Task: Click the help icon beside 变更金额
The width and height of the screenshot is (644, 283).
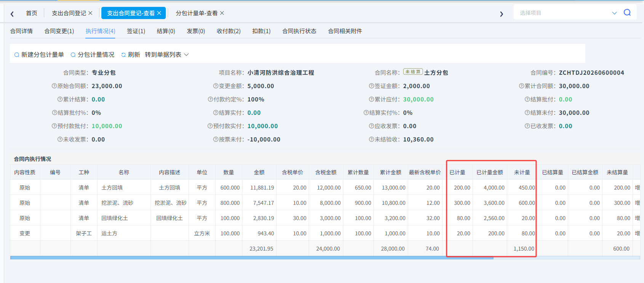Action: (216, 86)
